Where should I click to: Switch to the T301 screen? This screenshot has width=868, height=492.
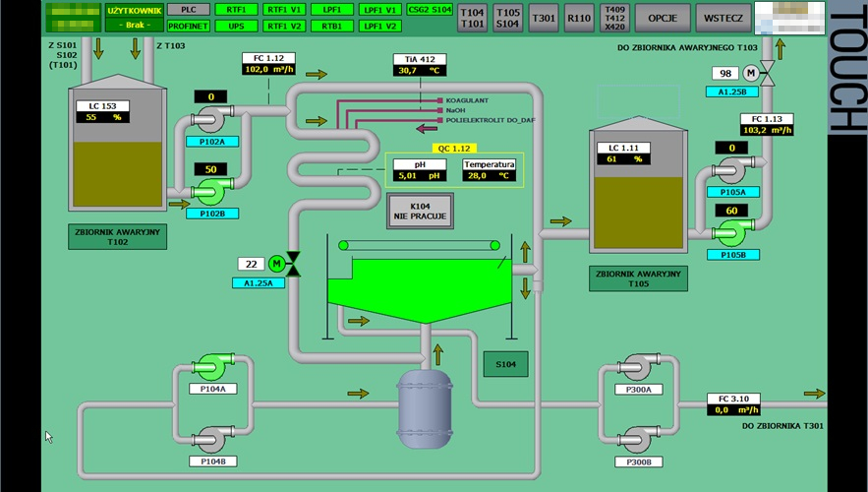[x=544, y=17]
